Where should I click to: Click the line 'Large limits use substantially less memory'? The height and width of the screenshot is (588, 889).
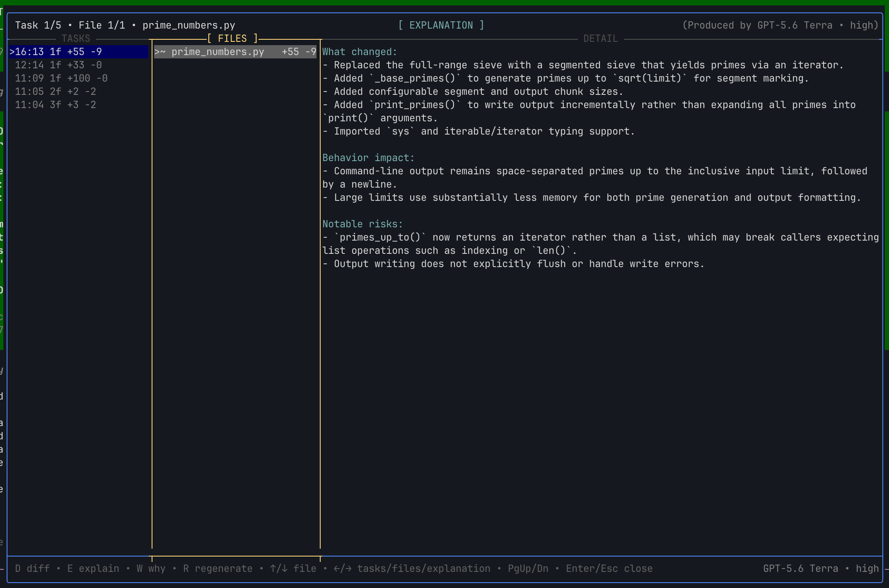click(x=592, y=198)
